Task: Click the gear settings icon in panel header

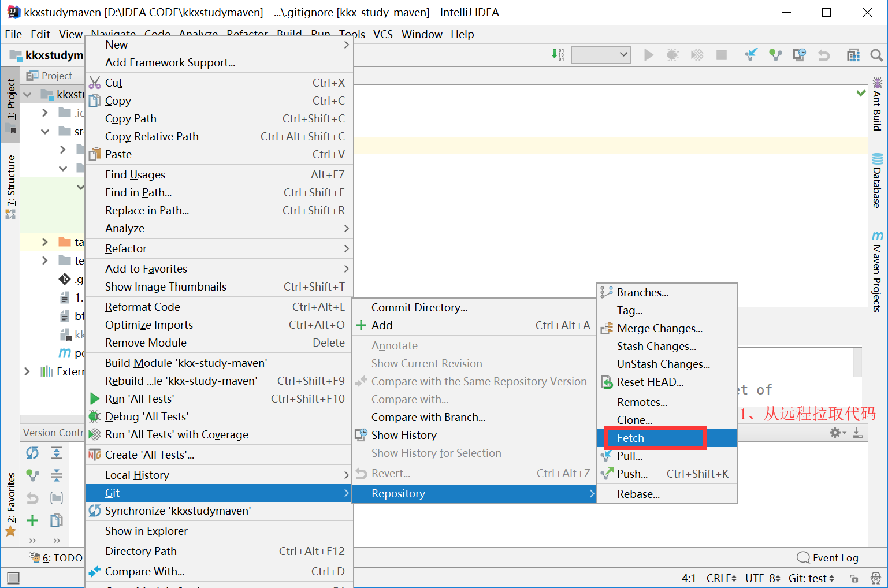Action: click(835, 433)
